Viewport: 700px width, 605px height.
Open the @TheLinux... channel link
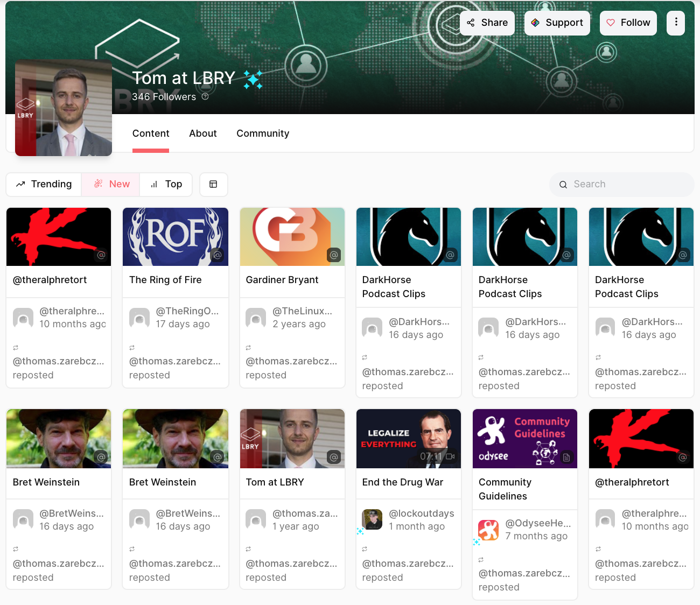(303, 311)
